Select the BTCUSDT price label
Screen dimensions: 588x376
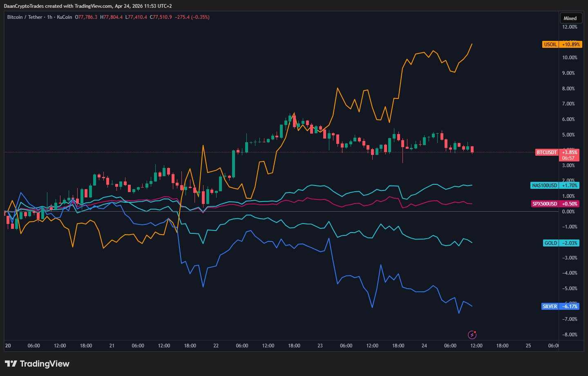(547, 152)
